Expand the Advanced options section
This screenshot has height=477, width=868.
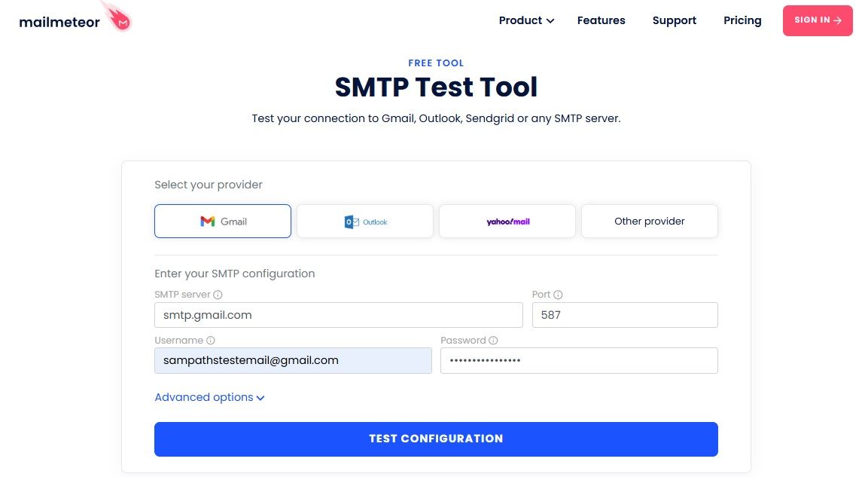click(x=203, y=397)
